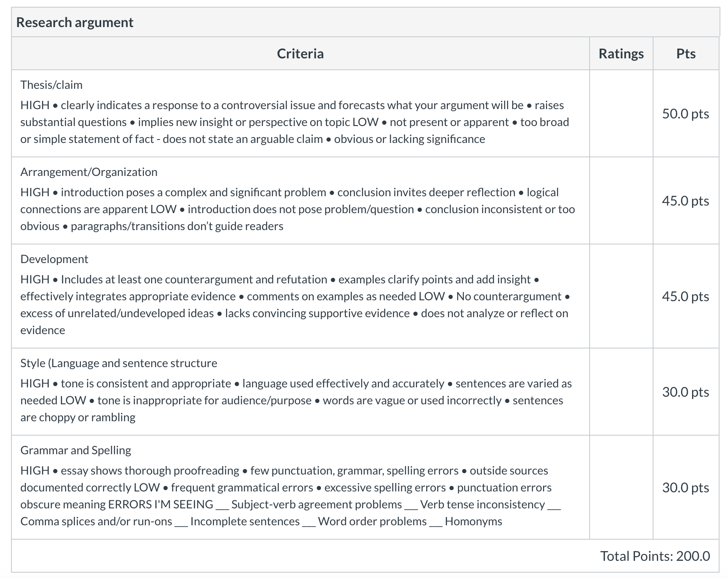
Task: Select the Pts column header
Action: (x=686, y=54)
